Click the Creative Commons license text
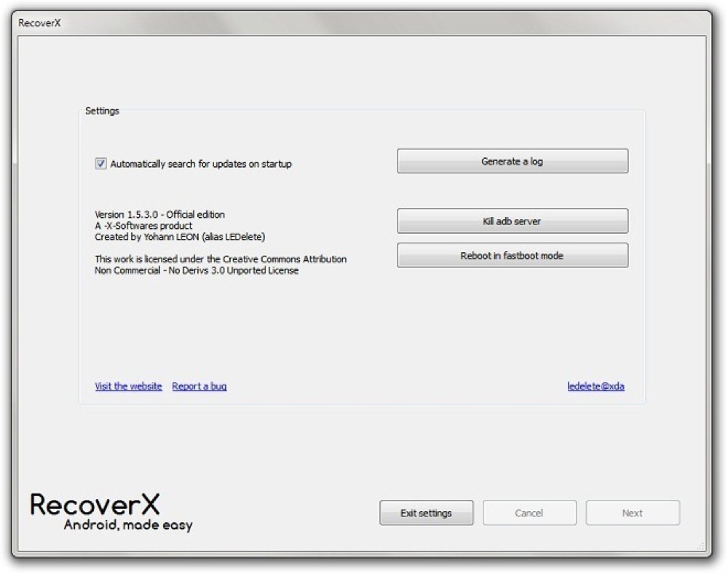This screenshot has height=574, width=728. [x=220, y=265]
